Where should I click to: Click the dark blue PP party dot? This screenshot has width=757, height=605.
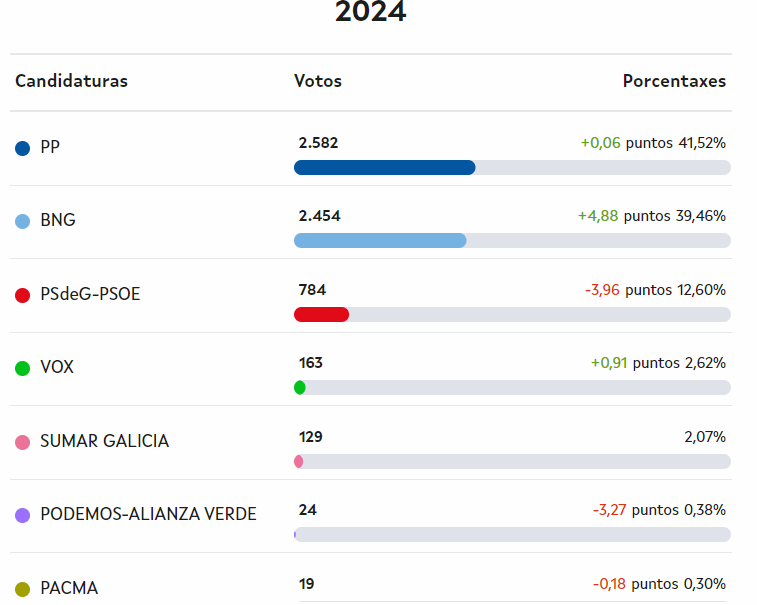(23, 148)
